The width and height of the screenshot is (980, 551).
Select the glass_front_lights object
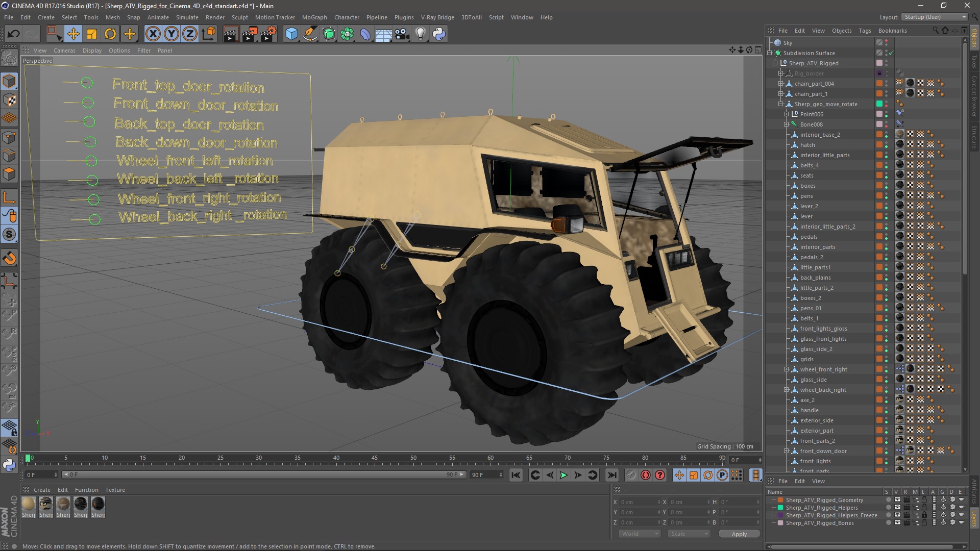pyautogui.click(x=823, y=339)
